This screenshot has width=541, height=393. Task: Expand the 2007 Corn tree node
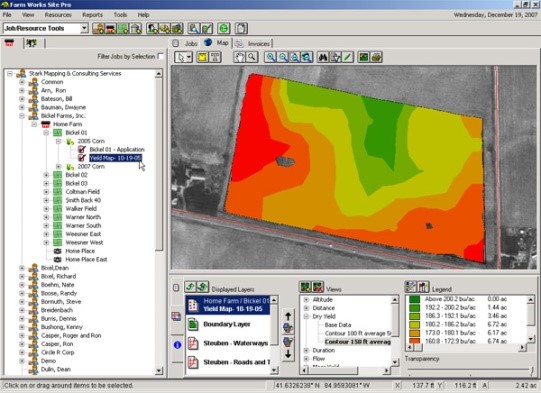(58, 167)
